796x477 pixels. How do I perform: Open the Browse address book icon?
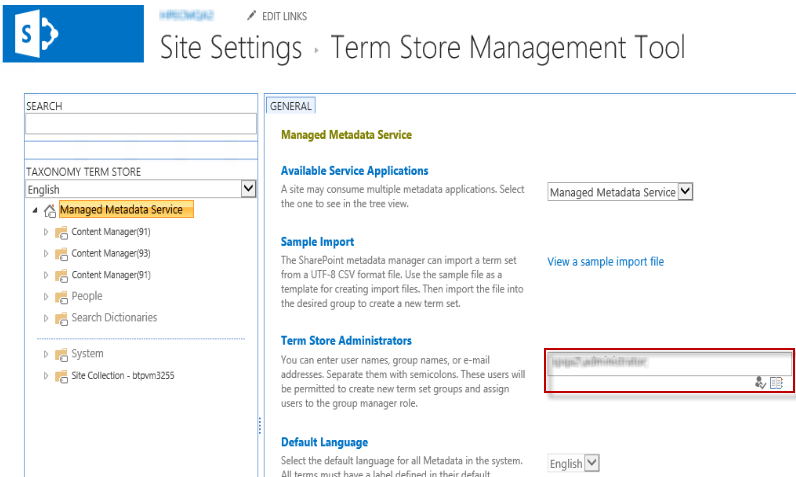click(777, 382)
